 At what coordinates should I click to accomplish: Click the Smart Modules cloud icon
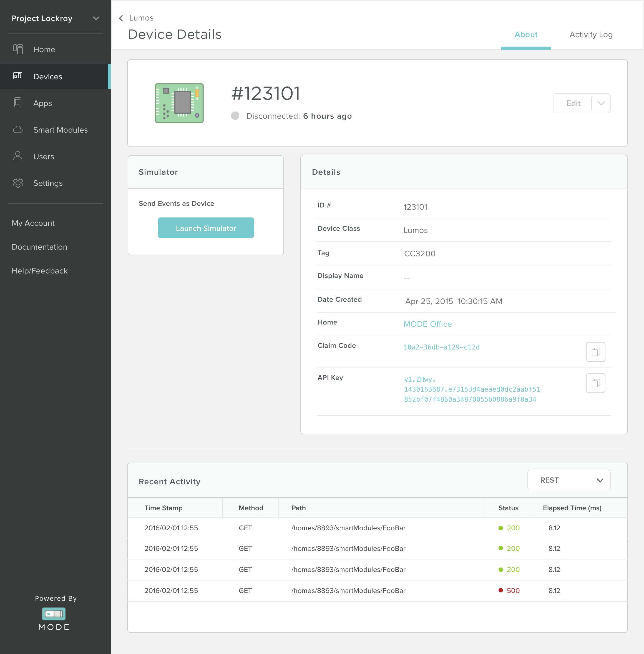(18, 130)
